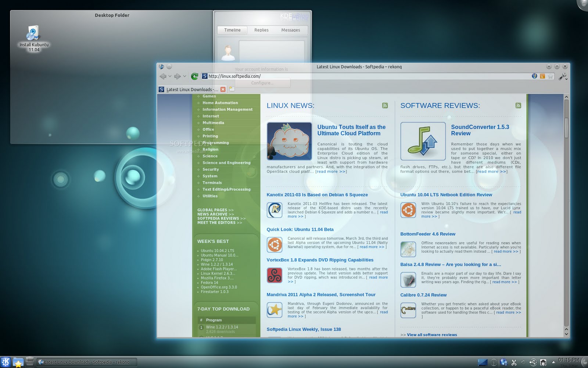This screenshot has width=588, height=368.
Task: Switch to Timeline tab in microblog widget
Action: pos(232,30)
